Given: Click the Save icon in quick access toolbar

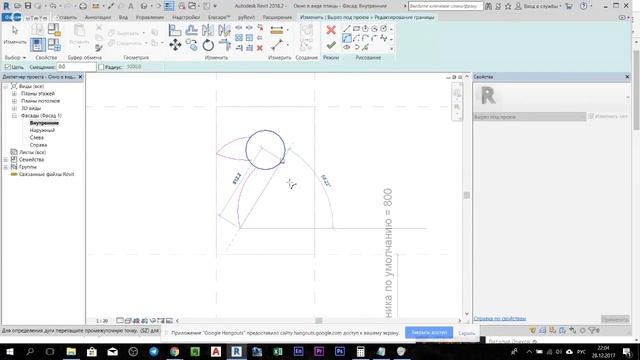Looking at the screenshot, I should (28, 6).
